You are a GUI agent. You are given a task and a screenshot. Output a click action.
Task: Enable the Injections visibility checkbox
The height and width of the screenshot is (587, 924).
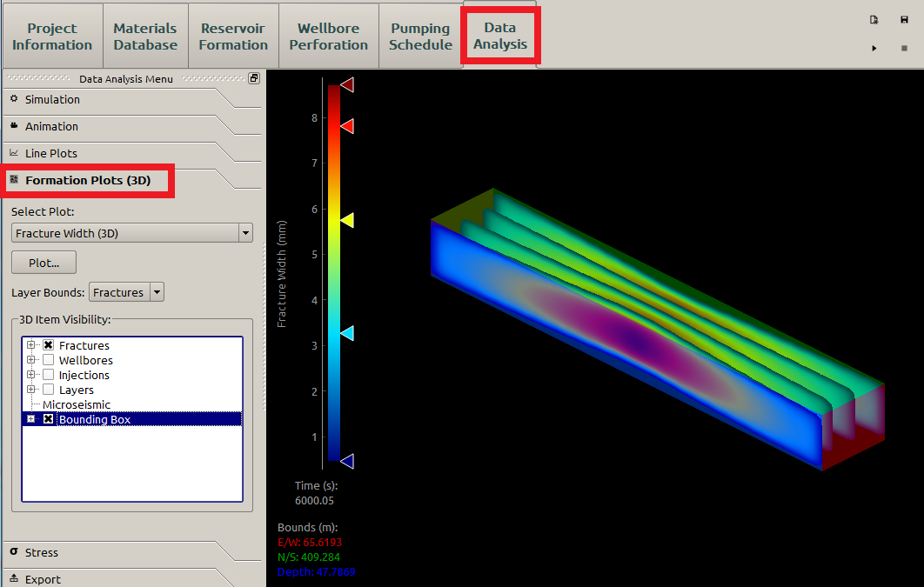point(49,375)
